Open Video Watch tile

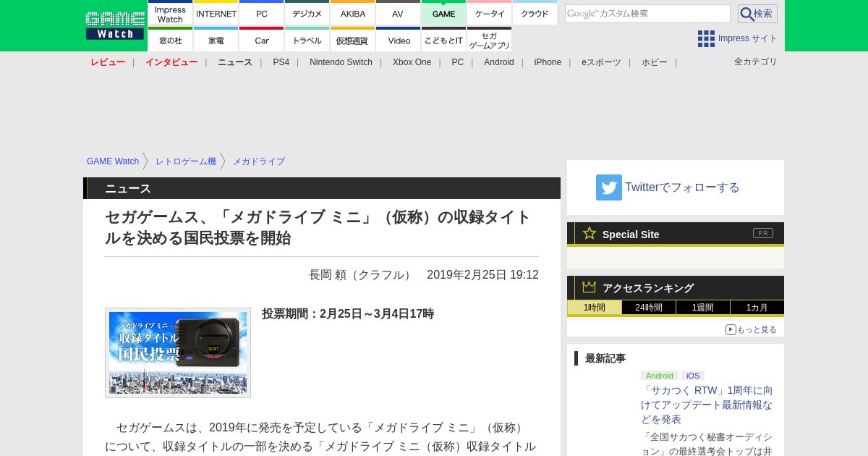click(398, 40)
